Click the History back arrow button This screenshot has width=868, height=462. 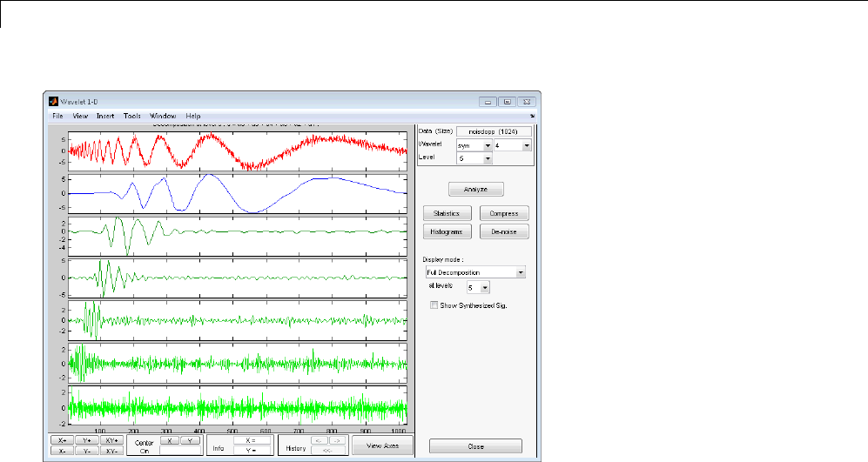pos(320,441)
